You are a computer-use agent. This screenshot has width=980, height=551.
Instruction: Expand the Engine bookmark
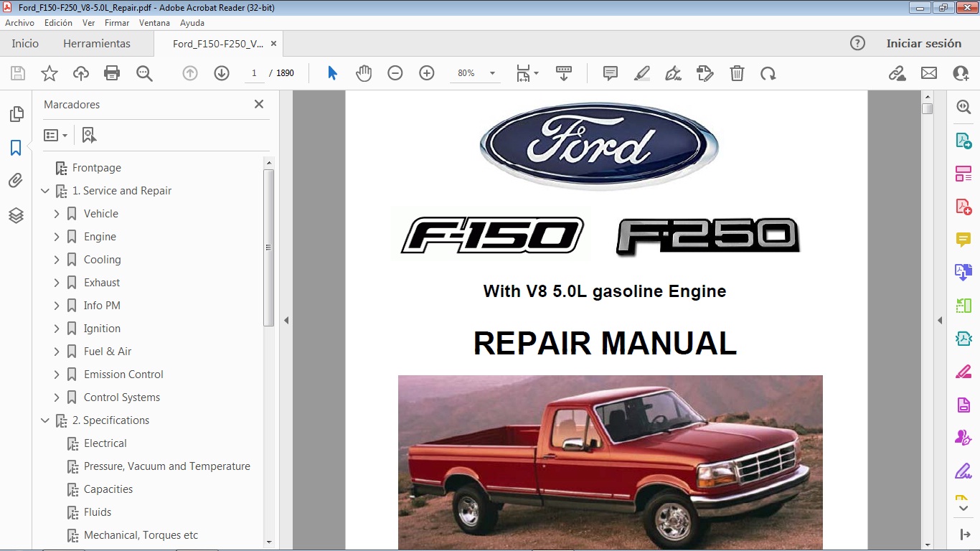click(57, 237)
